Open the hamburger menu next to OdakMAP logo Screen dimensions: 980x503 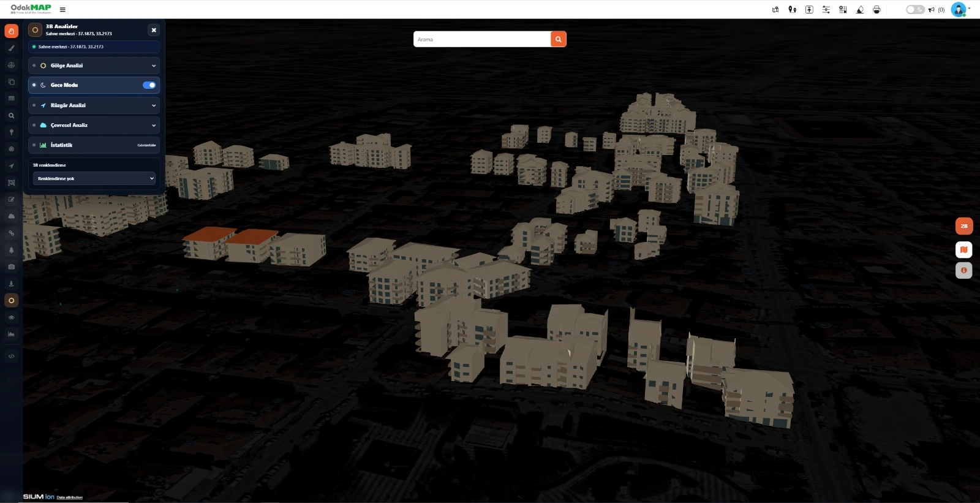pyautogui.click(x=62, y=10)
